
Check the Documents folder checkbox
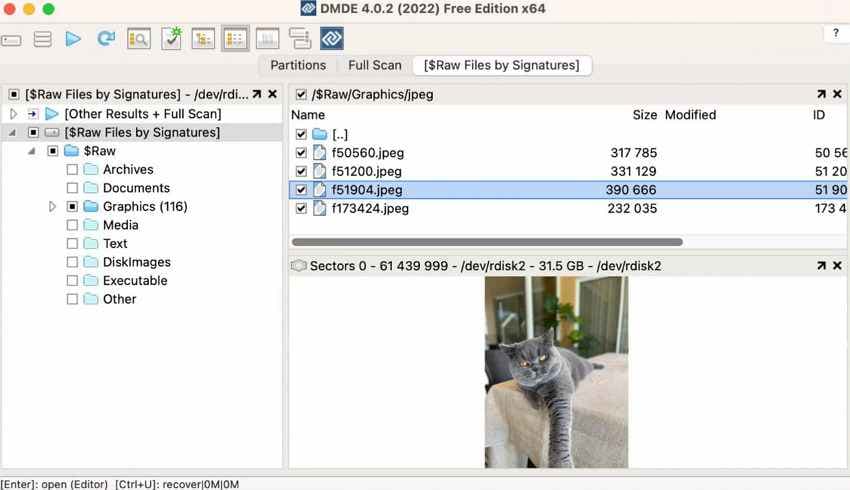click(72, 188)
